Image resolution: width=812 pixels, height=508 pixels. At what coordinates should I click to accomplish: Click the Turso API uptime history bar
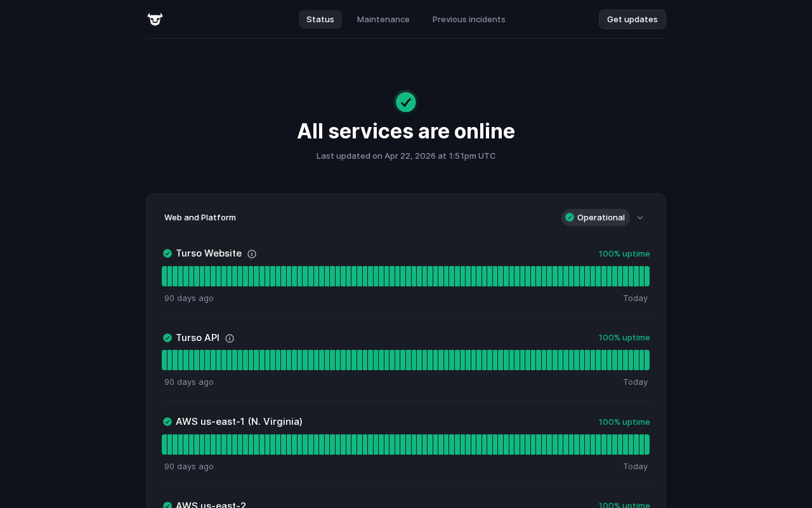coord(405,360)
